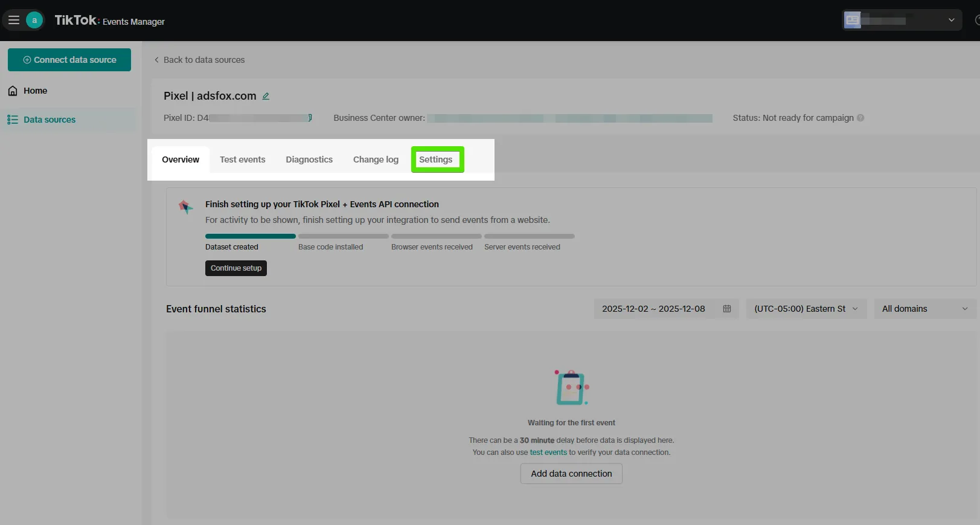Click the green account avatar icon
Image resolution: width=980 pixels, height=525 pixels.
(x=34, y=20)
